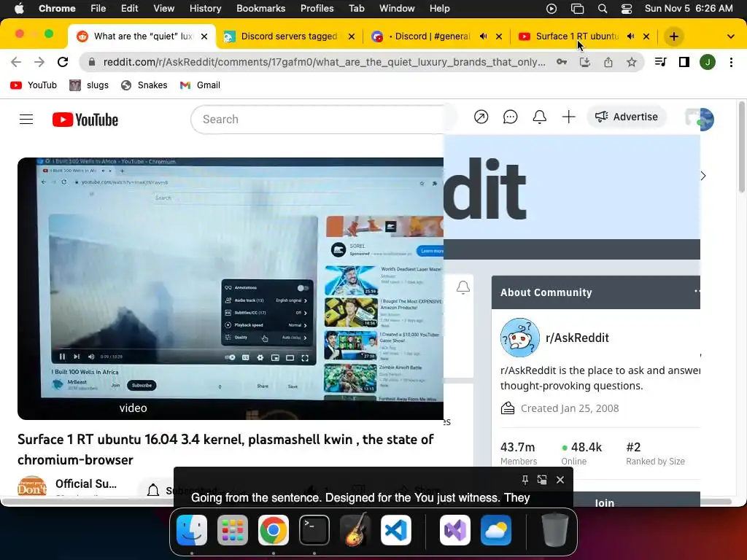
Task: Reload the current page
Action: 63,62
